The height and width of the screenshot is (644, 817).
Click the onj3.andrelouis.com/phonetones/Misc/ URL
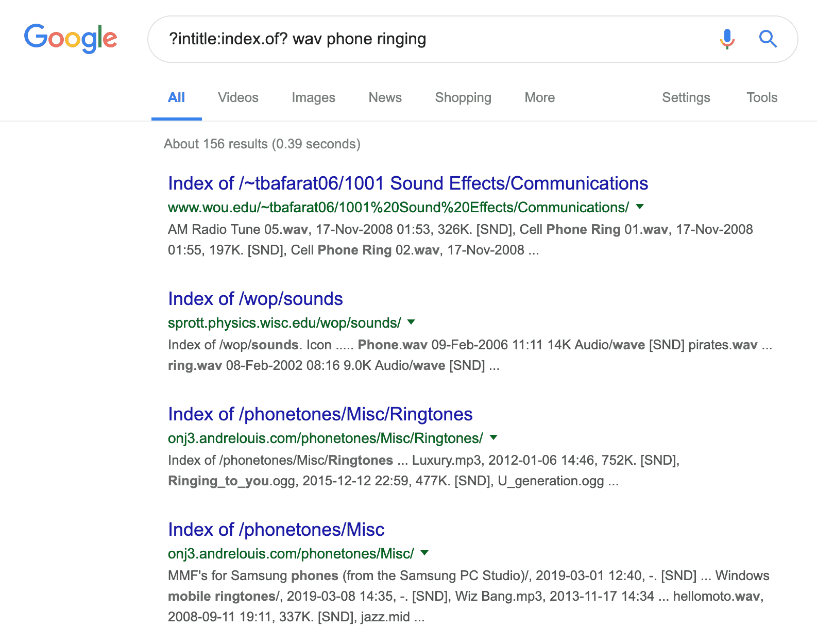pos(291,553)
